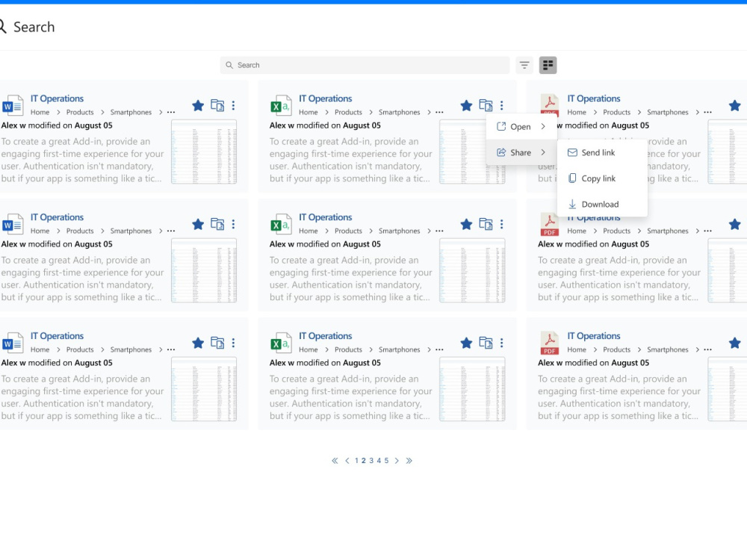Expand breadcrumb ellipsis on the bottom-row Excel card
This screenshot has height=560, width=747.
point(439,349)
